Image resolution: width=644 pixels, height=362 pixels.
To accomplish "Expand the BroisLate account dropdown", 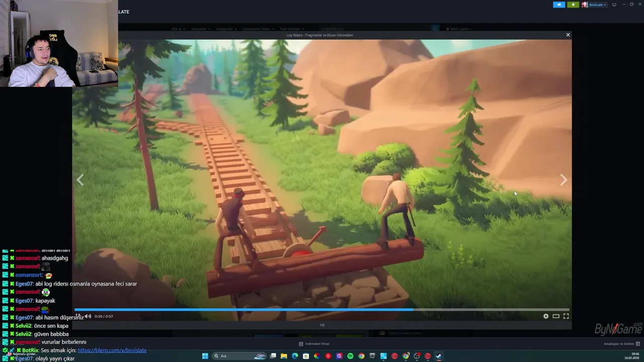I will pos(598,5).
